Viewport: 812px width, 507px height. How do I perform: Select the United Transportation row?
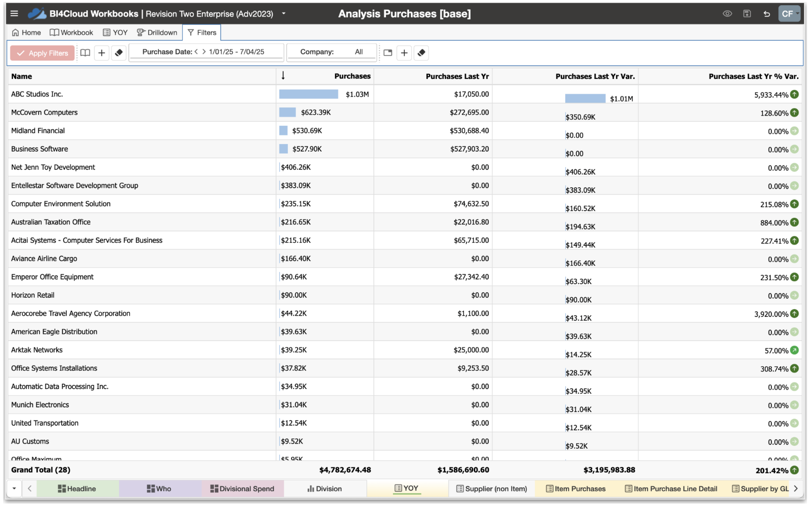[405, 423]
